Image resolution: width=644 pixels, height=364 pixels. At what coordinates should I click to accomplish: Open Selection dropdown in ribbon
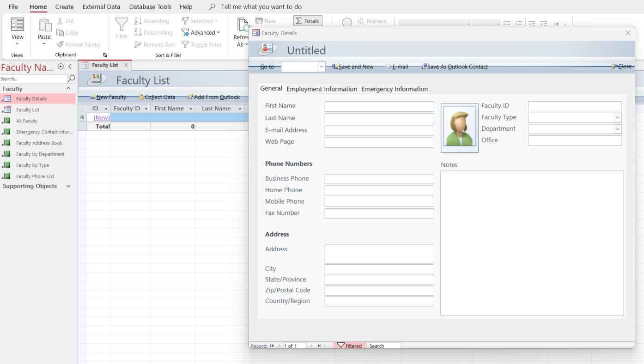pyautogui.click(x=200, y=21)
